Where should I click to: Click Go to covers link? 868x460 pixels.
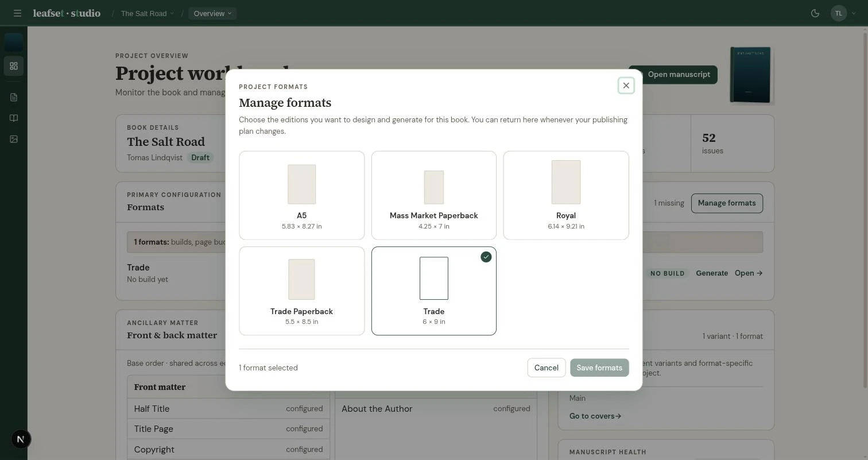pyautogui.click(x=595, y=416)
